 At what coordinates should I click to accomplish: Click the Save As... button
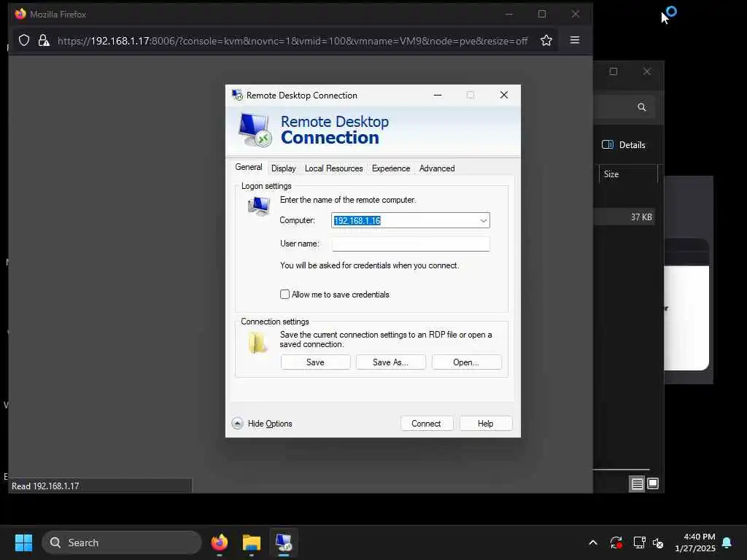coord(391,362)
